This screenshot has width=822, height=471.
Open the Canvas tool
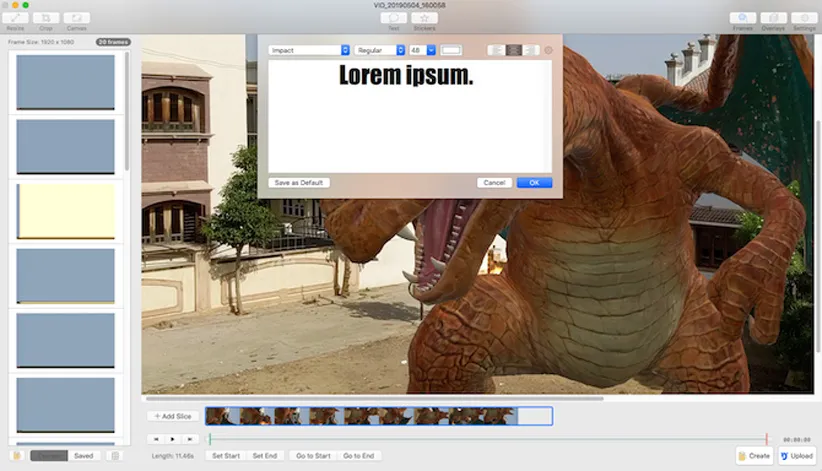pos(76,18)
